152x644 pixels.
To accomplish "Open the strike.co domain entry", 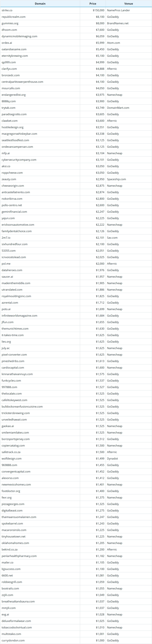I will pos(7,10).
